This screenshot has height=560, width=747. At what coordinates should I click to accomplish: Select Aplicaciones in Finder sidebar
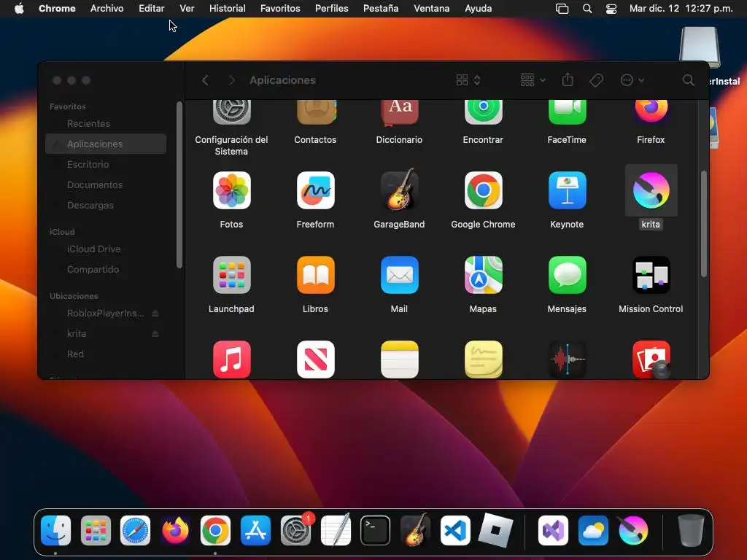pyautogui.click(x=106, y=144)
